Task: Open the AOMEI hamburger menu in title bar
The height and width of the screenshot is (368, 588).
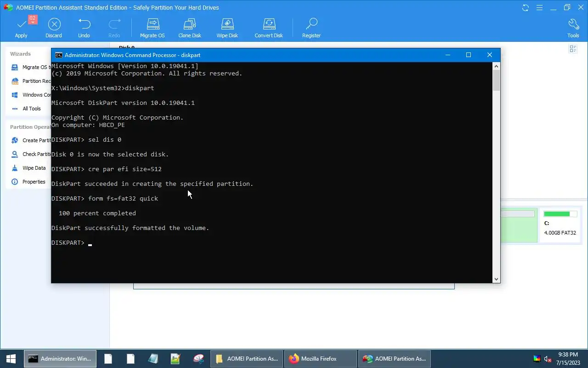Action: 539,8
